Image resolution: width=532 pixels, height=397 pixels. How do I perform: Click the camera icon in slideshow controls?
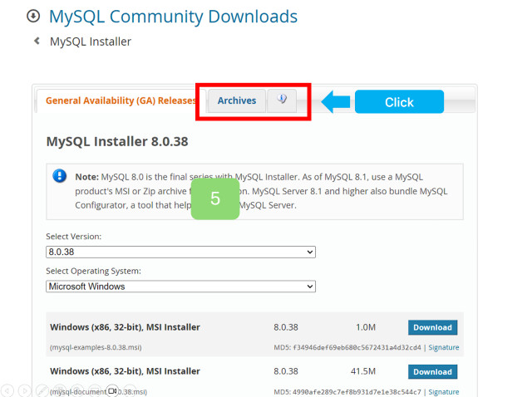[x=112, y=391]
